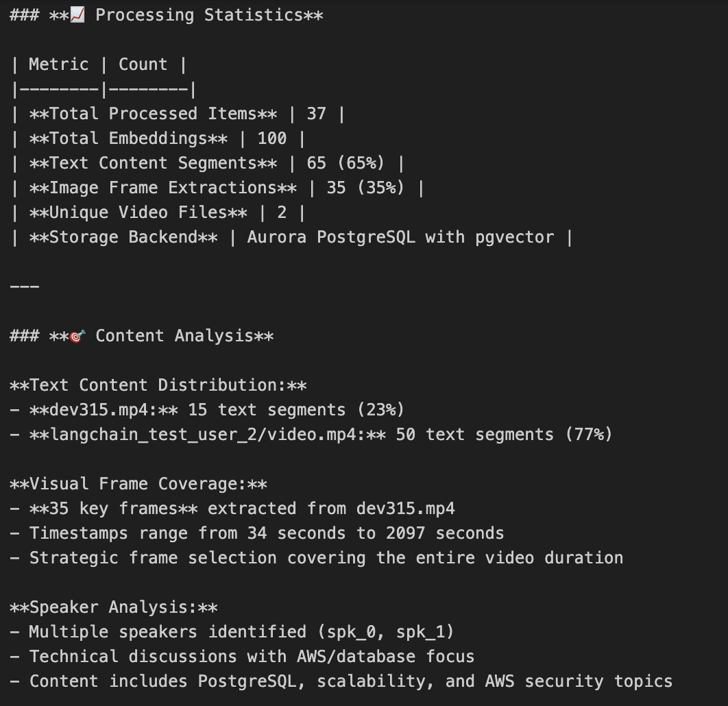The width and height of the screenshot is (728, 706).
Task: Click the Metric column header
Action: pos(59,64)
